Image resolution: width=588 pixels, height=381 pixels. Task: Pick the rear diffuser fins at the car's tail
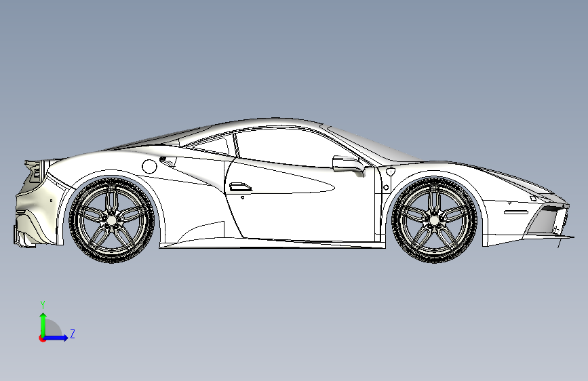tap(26, 238)
